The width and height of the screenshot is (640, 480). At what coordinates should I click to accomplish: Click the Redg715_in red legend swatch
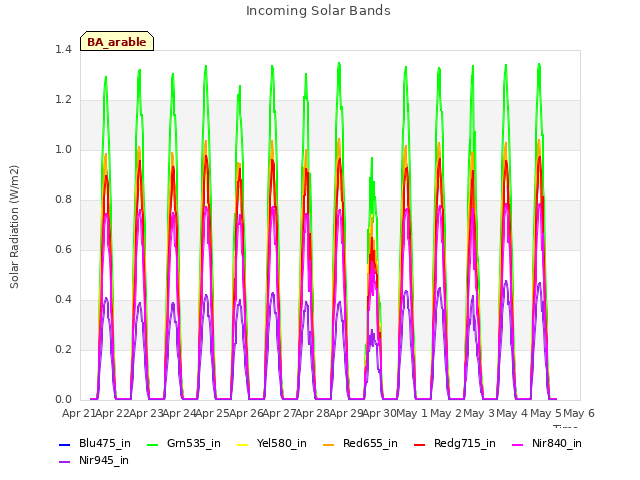click(420, 444)
